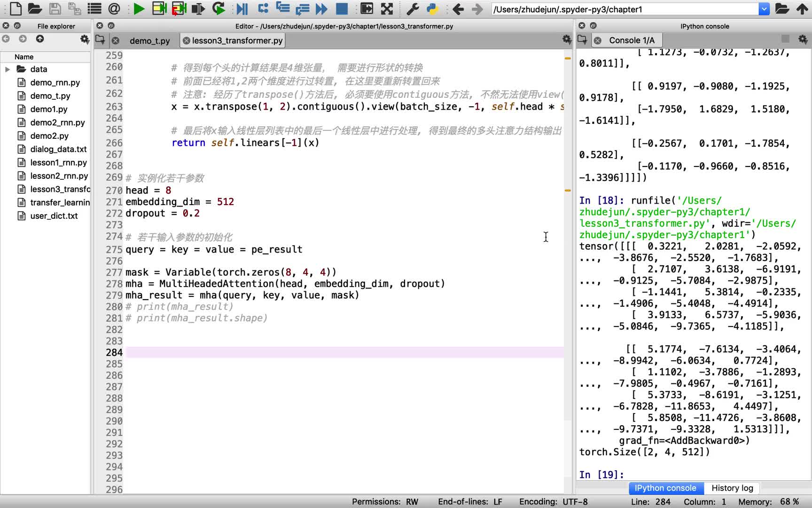812x508 pixels.
Task: Switch to the IPython console bottom tab
Action: coord(665,488)
